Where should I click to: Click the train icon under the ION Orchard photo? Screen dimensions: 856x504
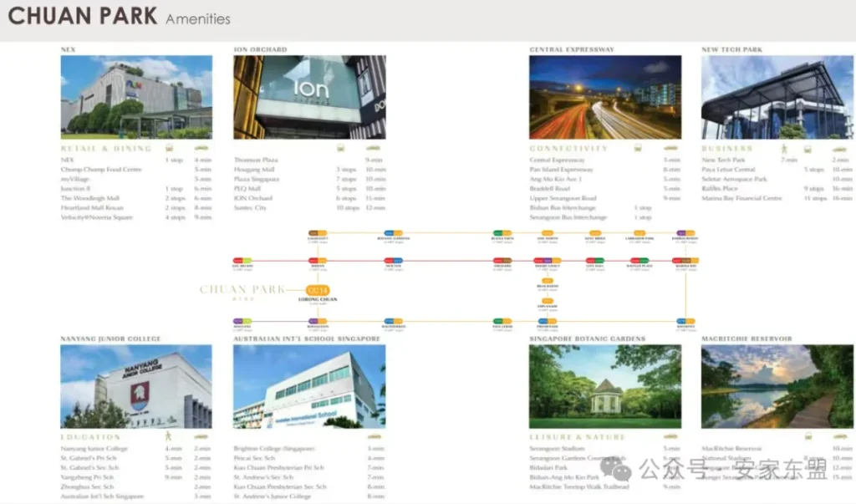pyautogui.click(x=341, y=148)
